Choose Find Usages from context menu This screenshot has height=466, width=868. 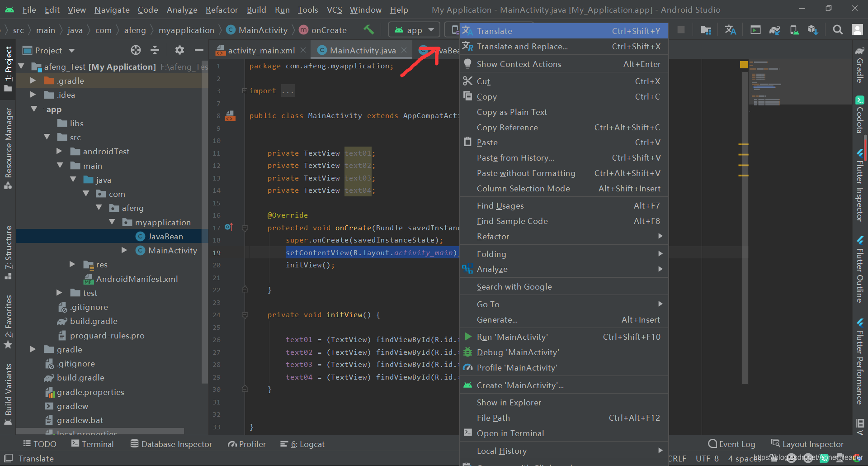tap(564, 205)
